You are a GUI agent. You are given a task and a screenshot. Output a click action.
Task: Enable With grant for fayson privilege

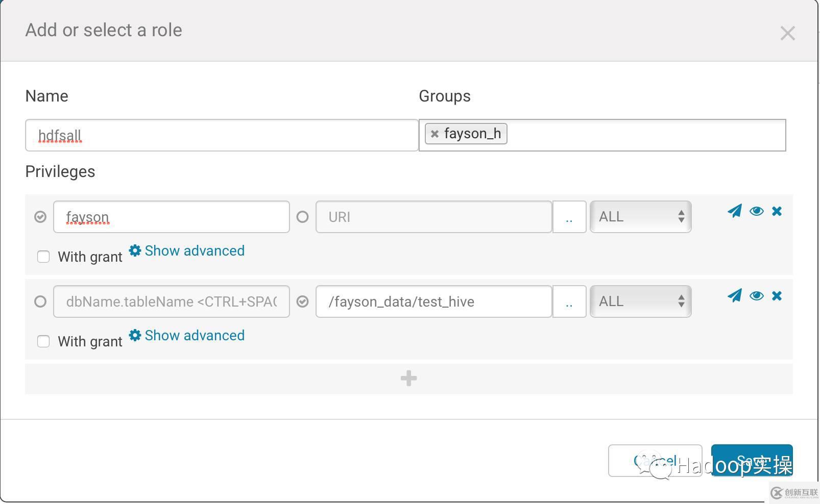[x=43, y=257]
